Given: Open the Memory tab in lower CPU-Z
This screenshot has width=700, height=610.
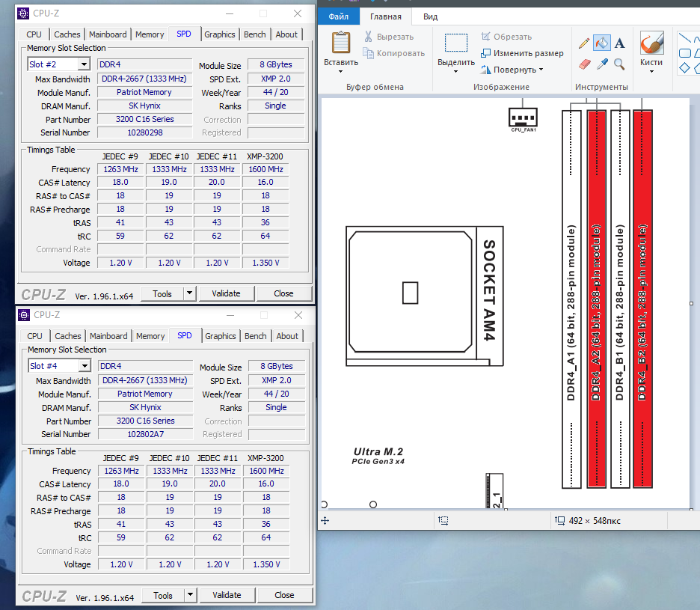Looking at the screenshot, I should 150,336.
